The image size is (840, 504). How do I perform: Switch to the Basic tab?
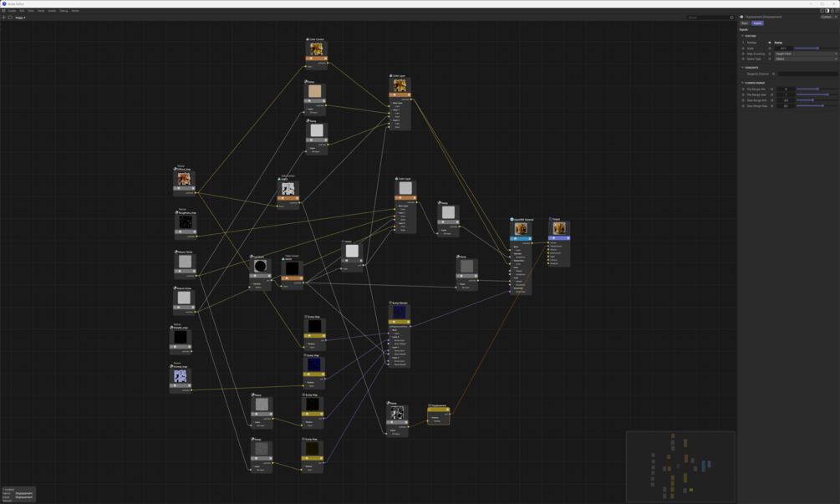(745, 23)
